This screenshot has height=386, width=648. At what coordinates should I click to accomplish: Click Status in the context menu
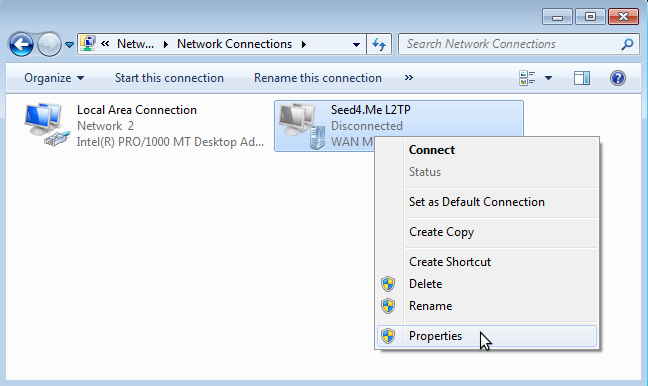pos(486,172)
